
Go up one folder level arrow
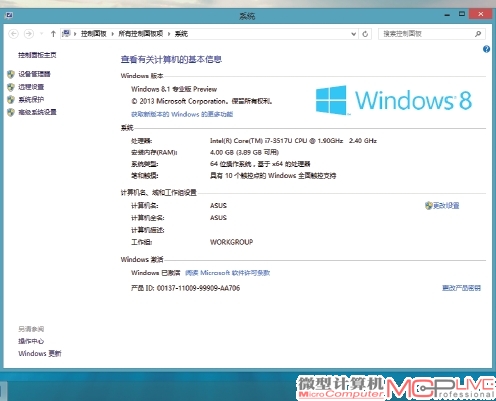[x=53, y=34]
